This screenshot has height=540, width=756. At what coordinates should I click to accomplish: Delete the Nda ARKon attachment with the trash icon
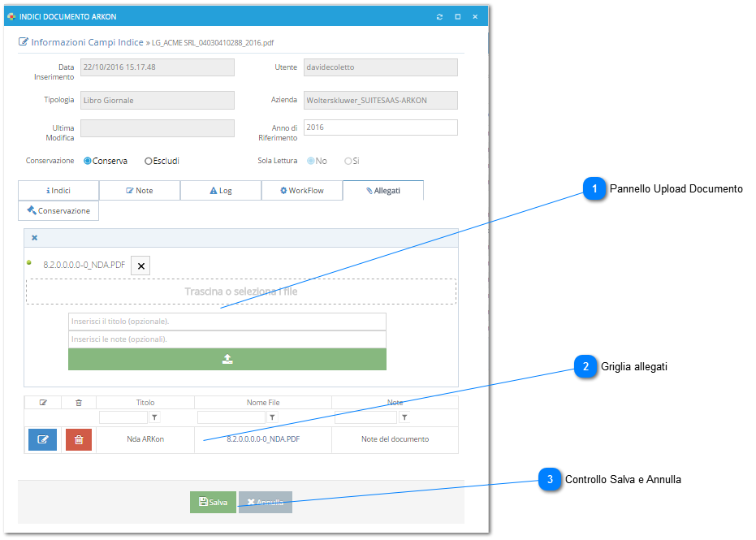(x=79, y=439)
